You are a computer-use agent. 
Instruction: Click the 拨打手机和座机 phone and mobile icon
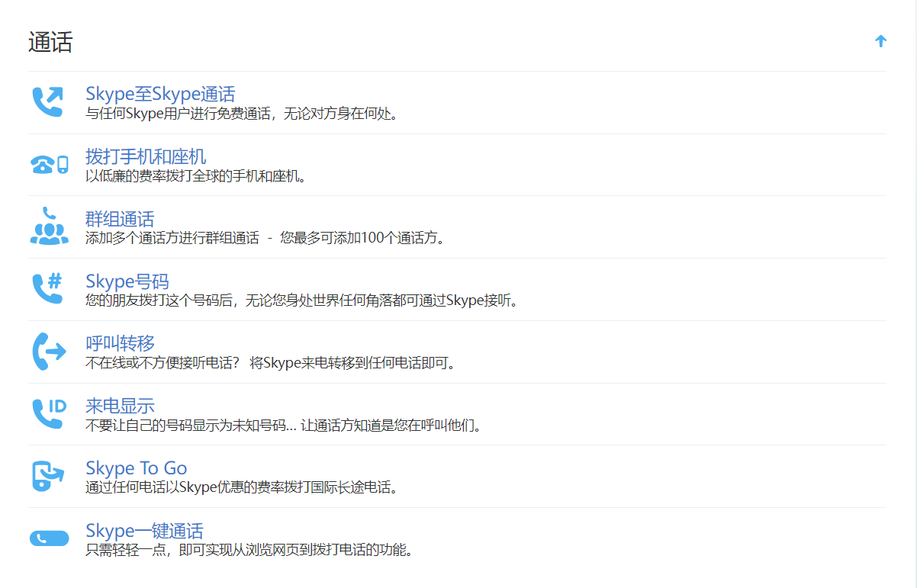50,165
